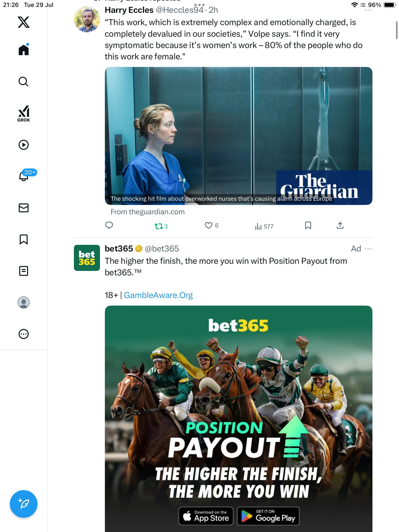Compose a new post with floating button

pyautogui.click(x=24, y=504)
